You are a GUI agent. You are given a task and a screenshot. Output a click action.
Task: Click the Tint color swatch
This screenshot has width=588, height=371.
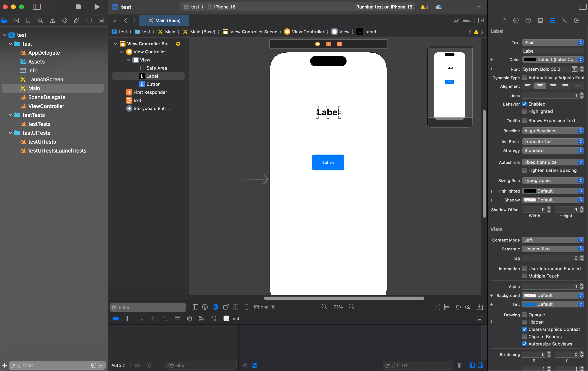[530, 304]
